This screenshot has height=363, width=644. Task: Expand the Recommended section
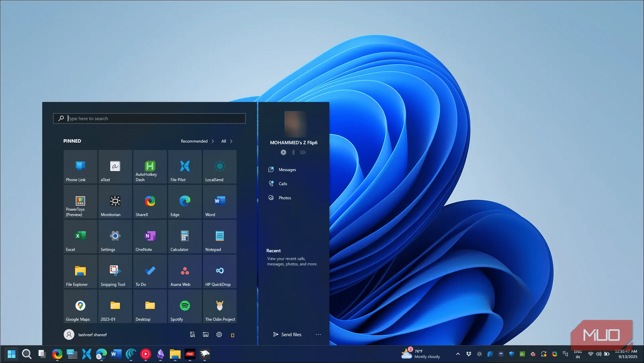[197, 141]
